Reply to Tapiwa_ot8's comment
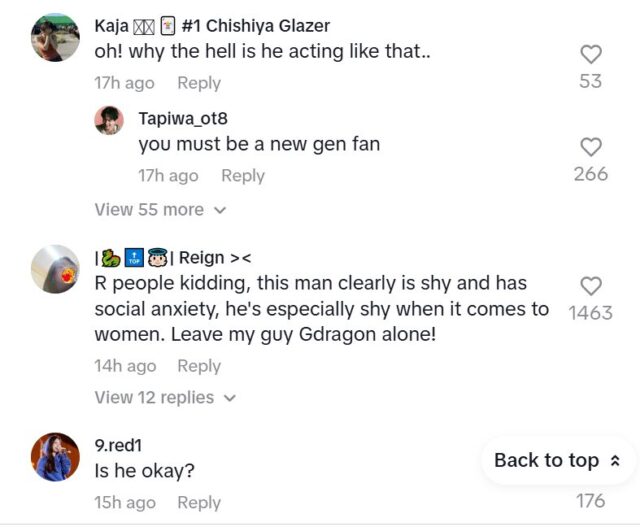Image resolution: width=640 pixels, height=527 pixels. click(x=243, y=175)
